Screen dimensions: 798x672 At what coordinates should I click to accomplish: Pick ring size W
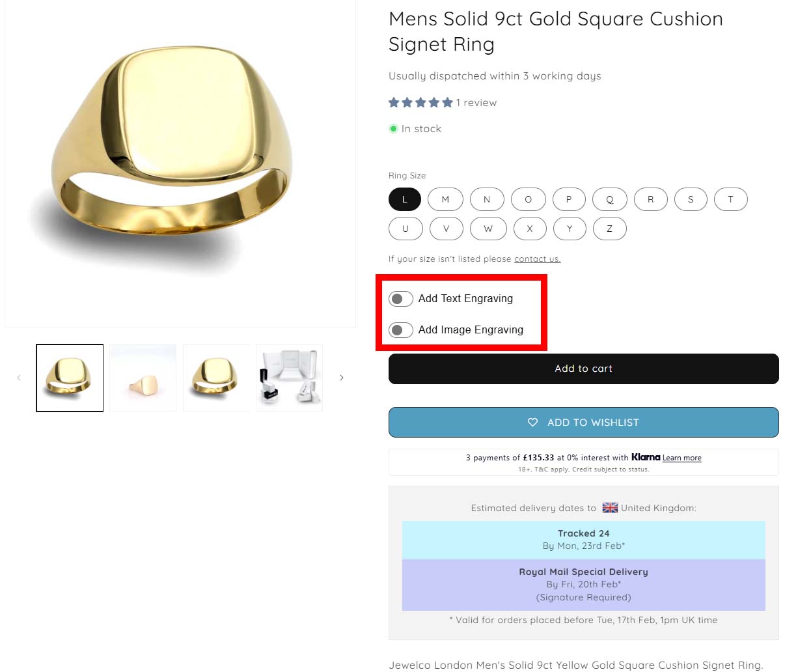point(488,229)
